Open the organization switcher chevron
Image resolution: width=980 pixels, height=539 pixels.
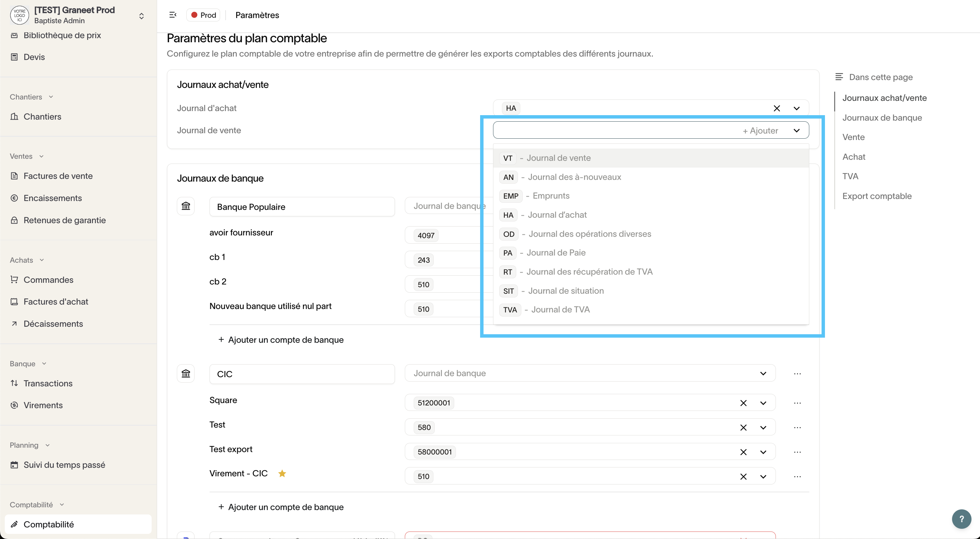(141, 16)
